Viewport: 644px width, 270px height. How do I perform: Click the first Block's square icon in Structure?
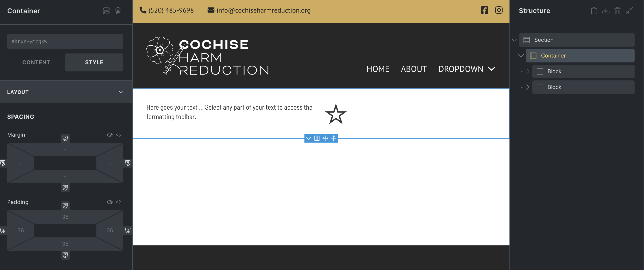coord(540,71)
